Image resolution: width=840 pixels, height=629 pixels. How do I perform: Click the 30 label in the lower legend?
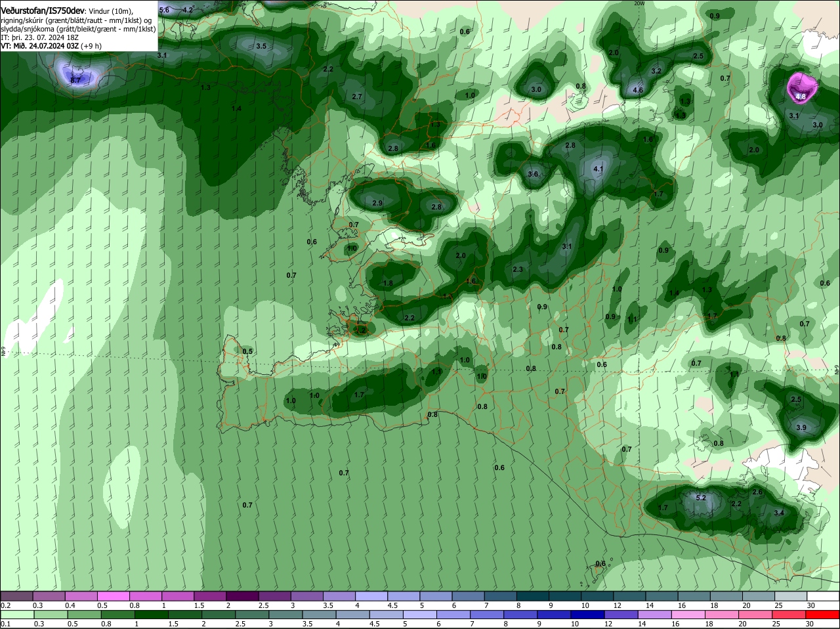coord(810,624)
